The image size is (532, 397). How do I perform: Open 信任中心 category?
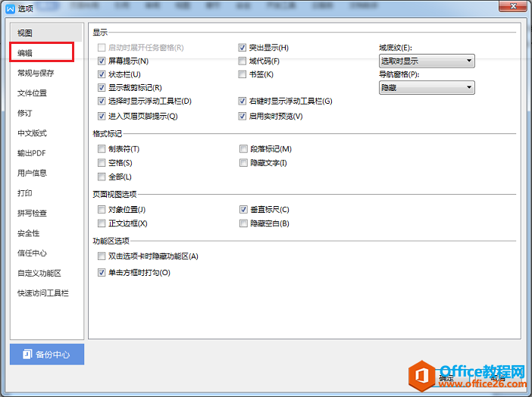[x=33, y=253]
